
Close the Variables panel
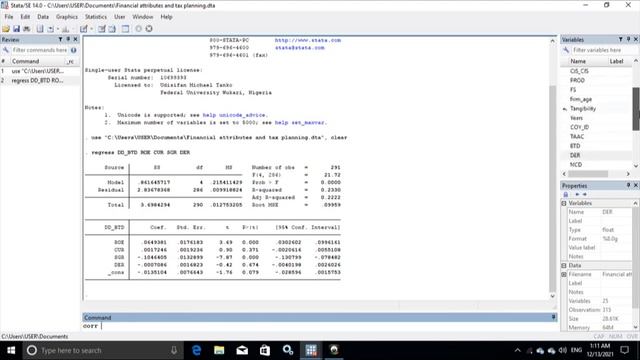click(x=636, y=39)
